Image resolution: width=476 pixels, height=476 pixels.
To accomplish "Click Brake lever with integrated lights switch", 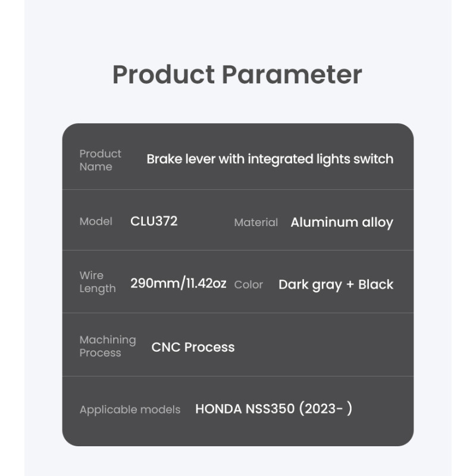I will click(270, 159).
